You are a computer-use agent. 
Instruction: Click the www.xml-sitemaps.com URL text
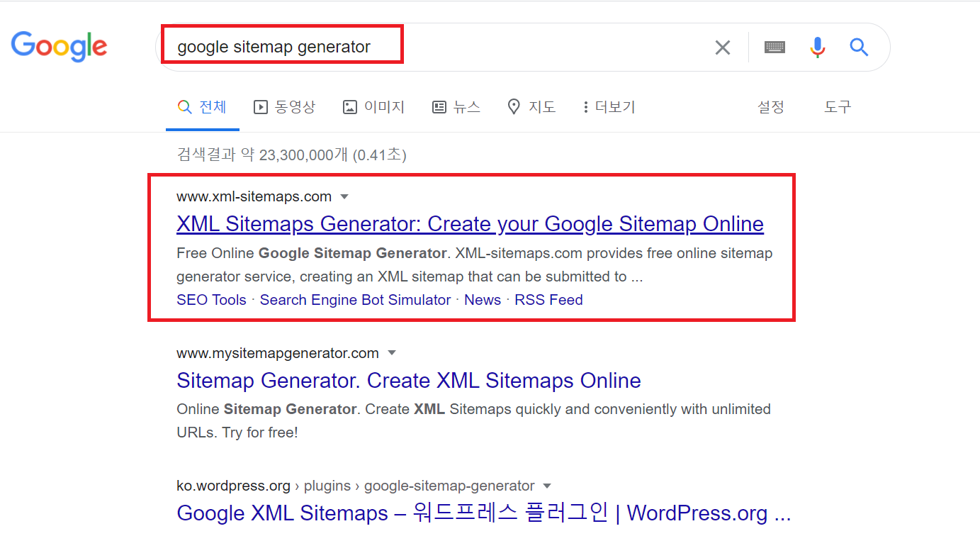(x=254, y=196)
